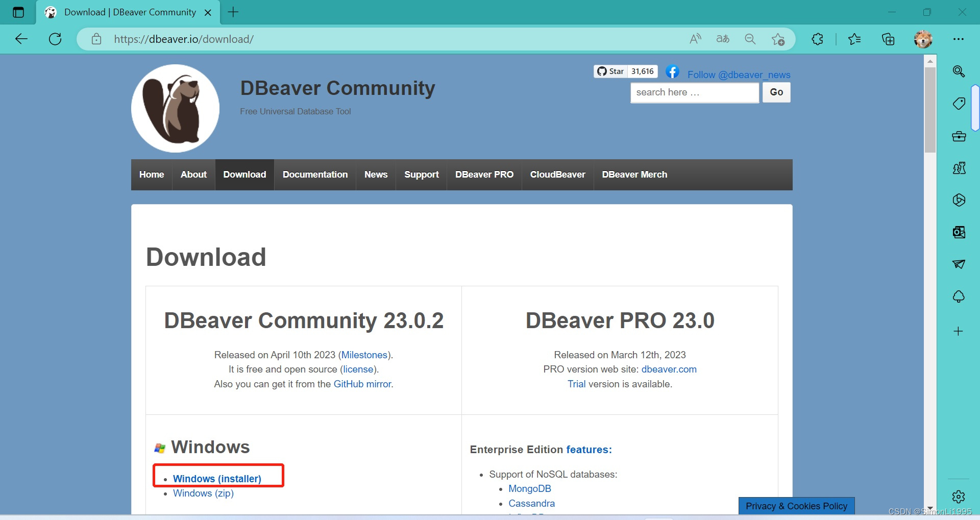This screenshot has width=980, height=520.
Task: Open the Milestones link
Action: (364, 355)
